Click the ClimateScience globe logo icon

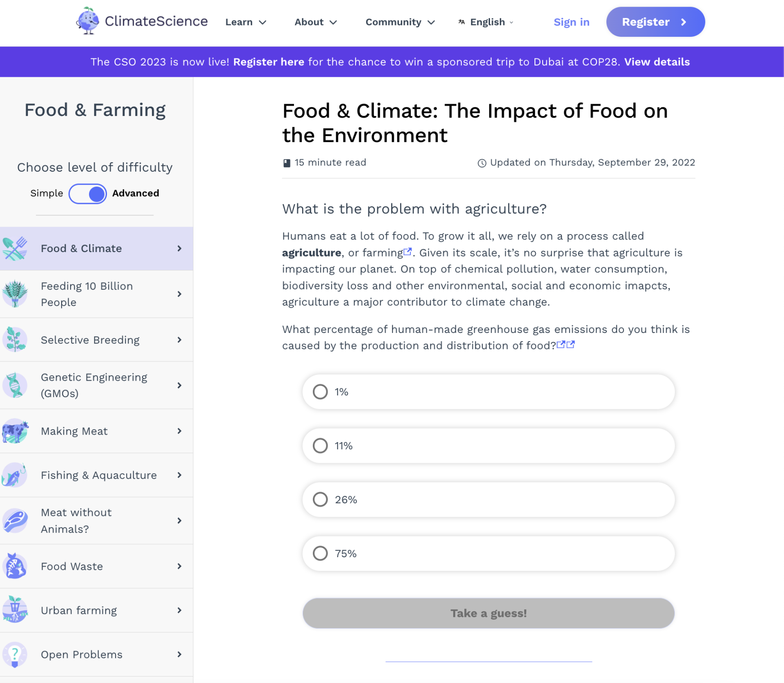88,21
